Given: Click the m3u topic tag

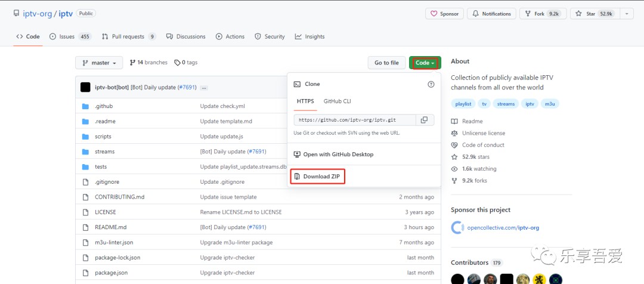Looking at the screenshot, I should 550,104.
